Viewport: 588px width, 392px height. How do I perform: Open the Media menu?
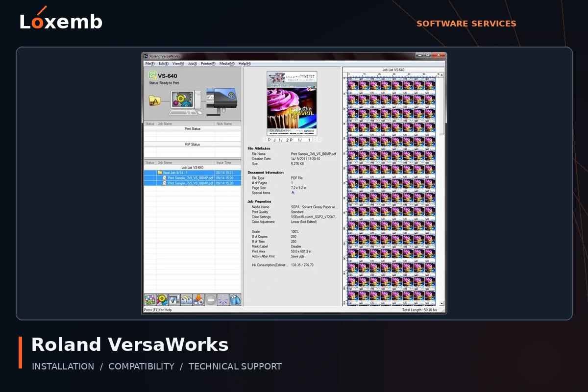[x=227, y=64]
